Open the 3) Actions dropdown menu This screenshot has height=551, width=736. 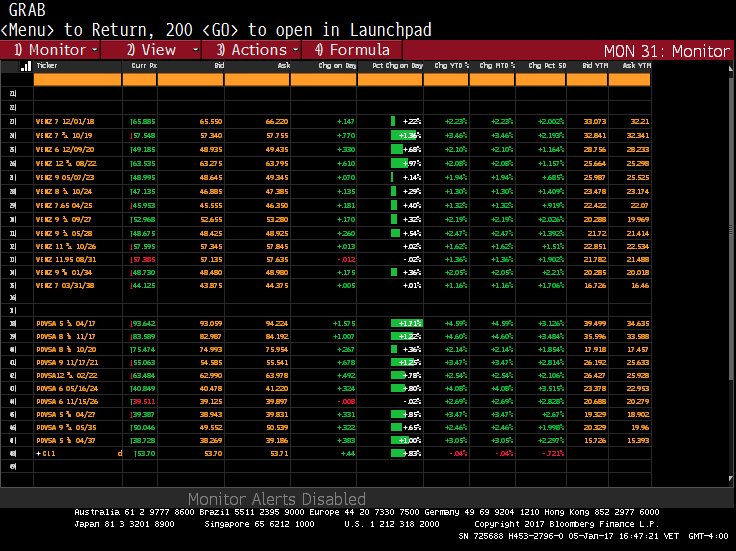(x=252, y=50)
